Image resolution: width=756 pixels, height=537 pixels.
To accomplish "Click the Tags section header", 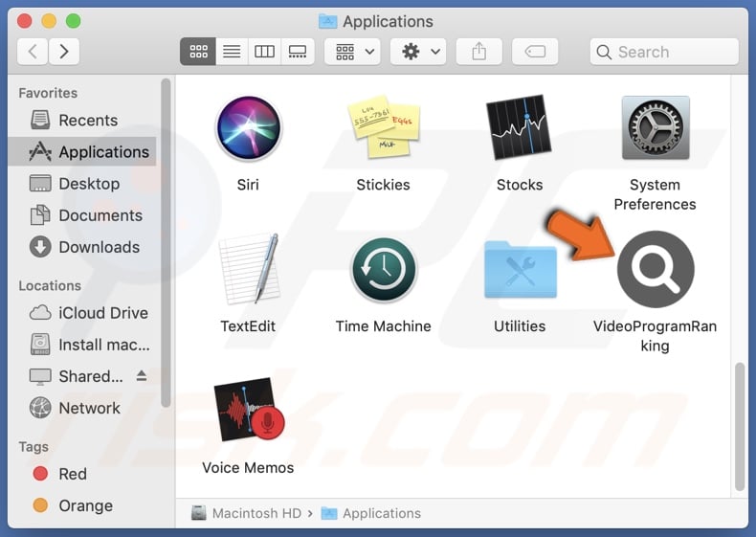I will coord(33,447).
